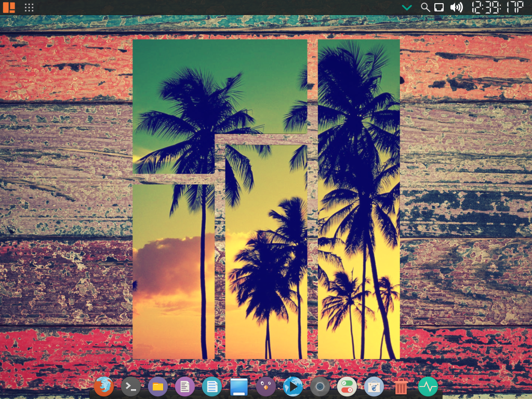Open the trash bin in the dock
532x399 pixels.
click(x=401, y=387)
